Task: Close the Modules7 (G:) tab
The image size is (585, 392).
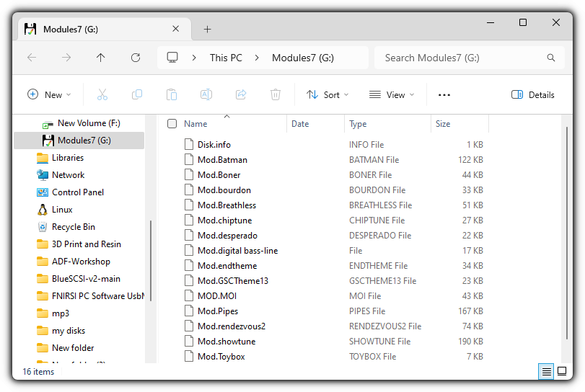Action: (176, 29)
